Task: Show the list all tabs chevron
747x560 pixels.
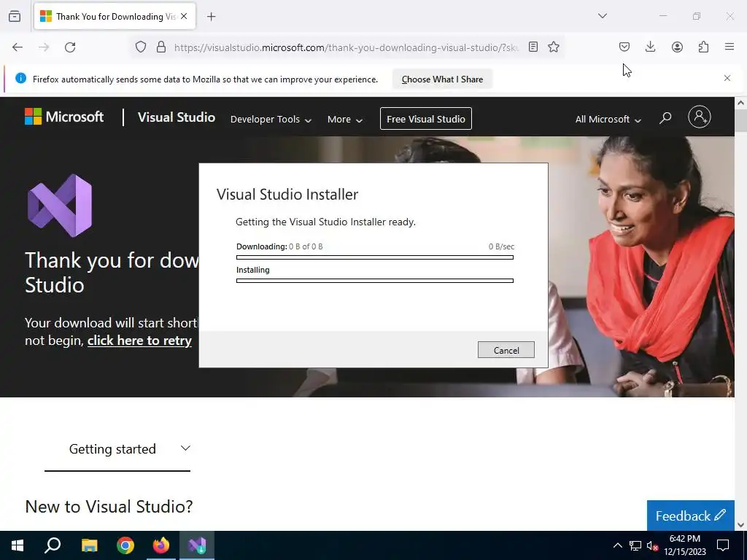Action: tap(603, 16)
